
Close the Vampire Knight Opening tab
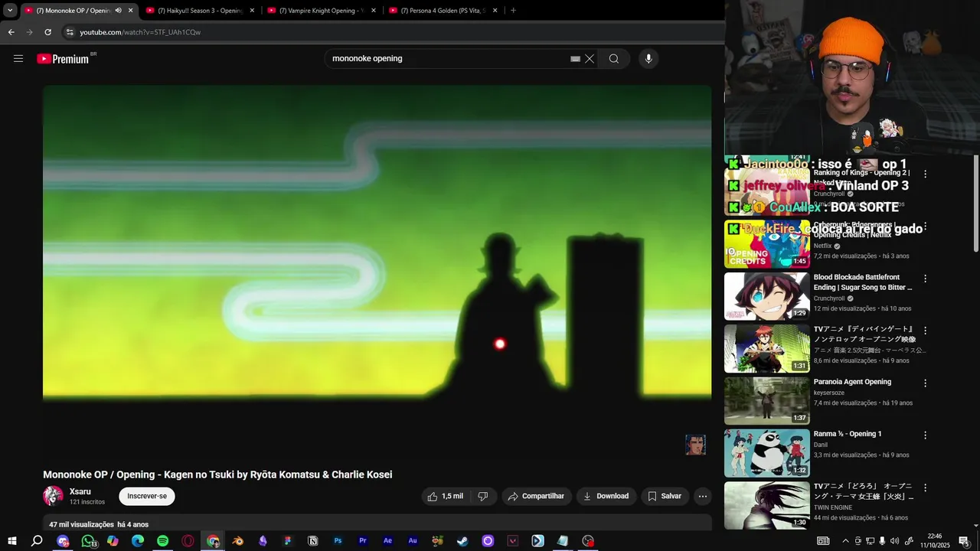tap(374, 11)
